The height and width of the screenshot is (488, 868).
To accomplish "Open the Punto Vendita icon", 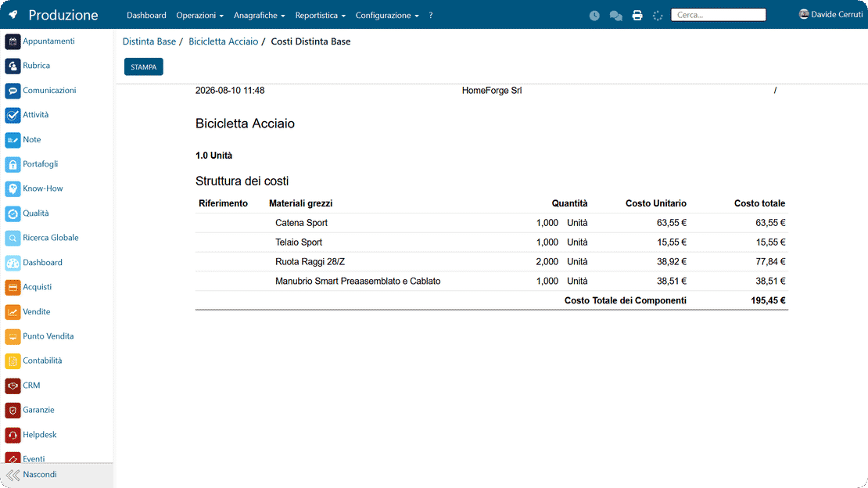I will pyautogui.click(x=13, y=337).
